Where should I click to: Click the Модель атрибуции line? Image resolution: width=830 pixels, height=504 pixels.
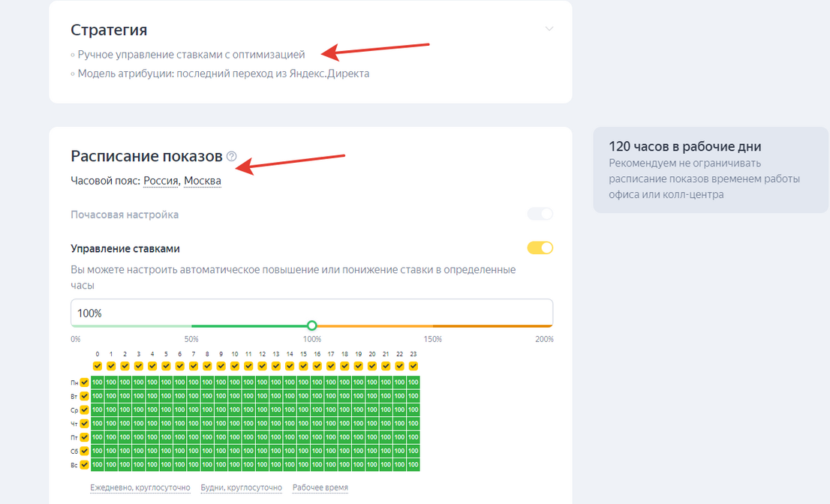224,73
